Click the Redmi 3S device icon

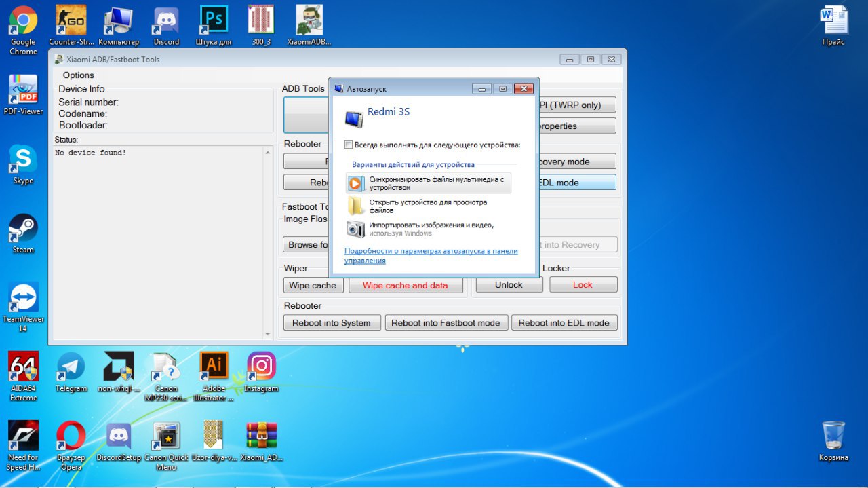(354, 119)
